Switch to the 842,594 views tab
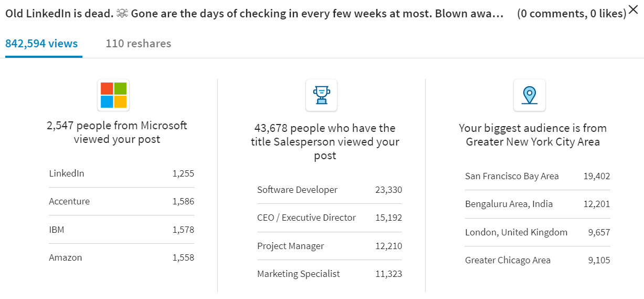The width and height of the screenshot is (644, 299). (41, 44)
